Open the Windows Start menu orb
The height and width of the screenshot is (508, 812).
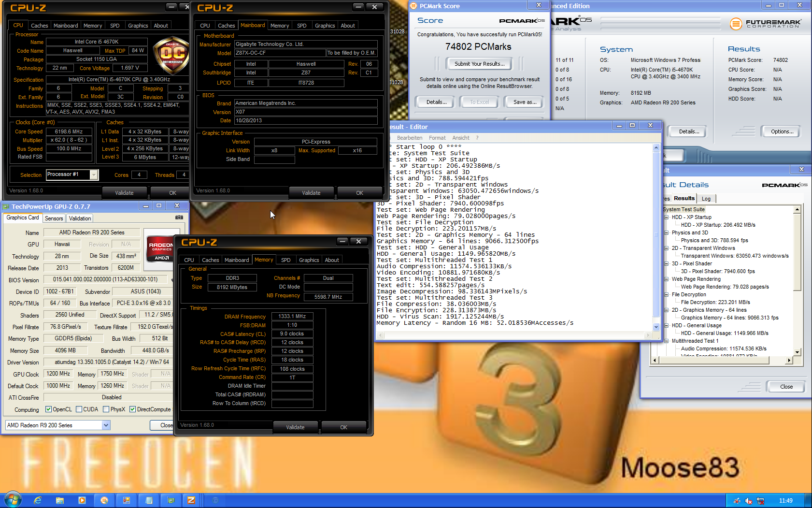click(13, 500)
